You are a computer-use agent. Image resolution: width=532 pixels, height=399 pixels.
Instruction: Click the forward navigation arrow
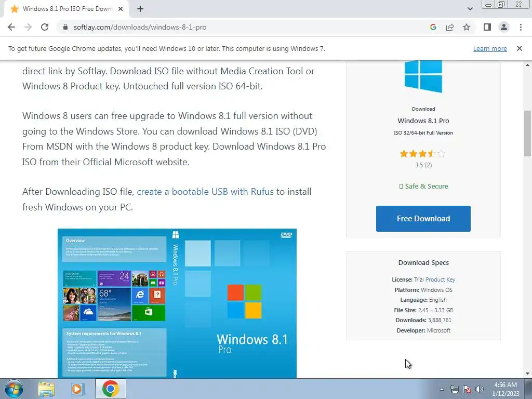pos(28,27)
